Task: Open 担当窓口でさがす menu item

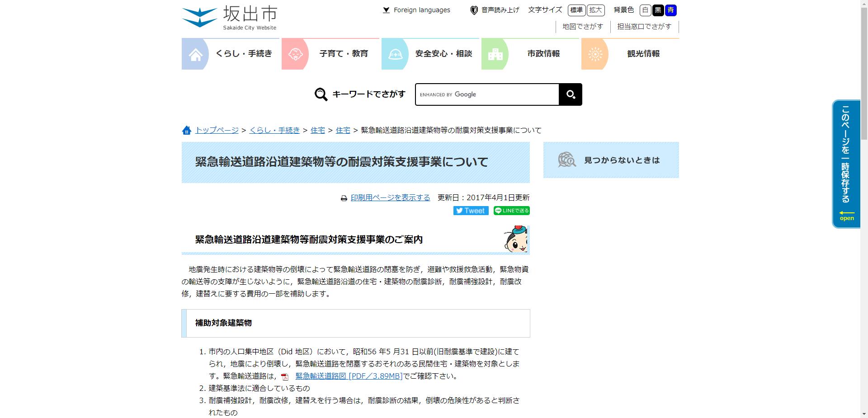Action: pos(644,26)
